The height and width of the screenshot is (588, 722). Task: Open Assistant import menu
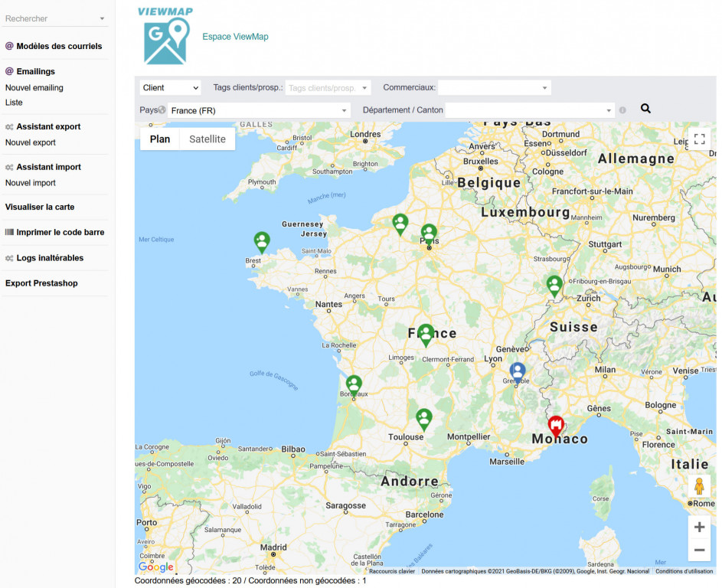pyautogui.click(x=49, y=167)
